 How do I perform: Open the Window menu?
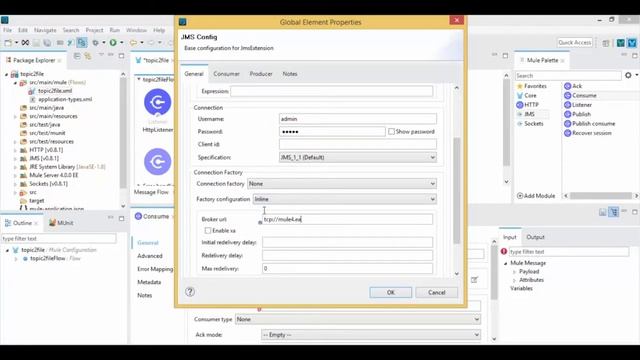coord(136,30)
